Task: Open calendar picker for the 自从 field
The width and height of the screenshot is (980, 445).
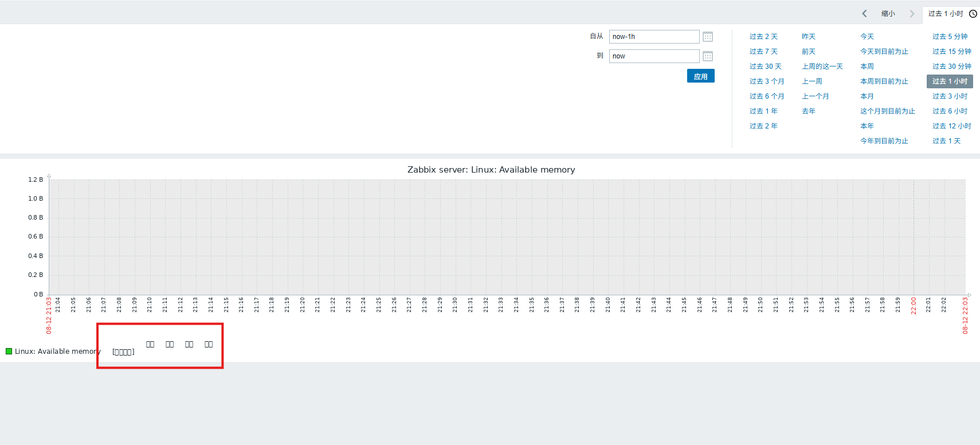Action: coord(708,37)
